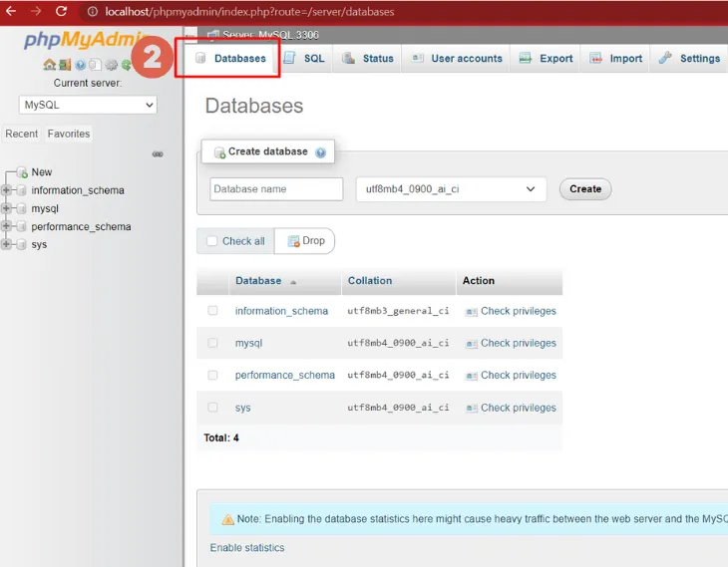Open the Current server MySQL dropdown
This screenshot has width=728, height=567.
[88, 105]
